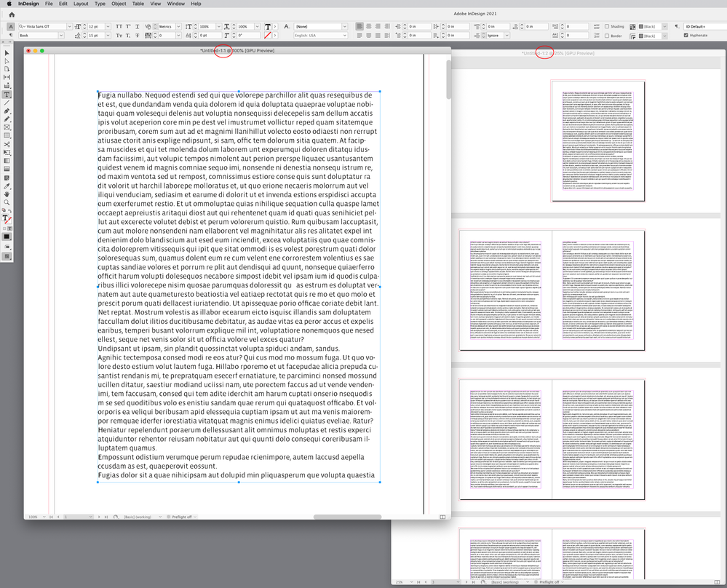The width and height of the screenshot is (727, 588).
Task: Apply All Caps formatting in the control panel
Action: coord(119,25)
